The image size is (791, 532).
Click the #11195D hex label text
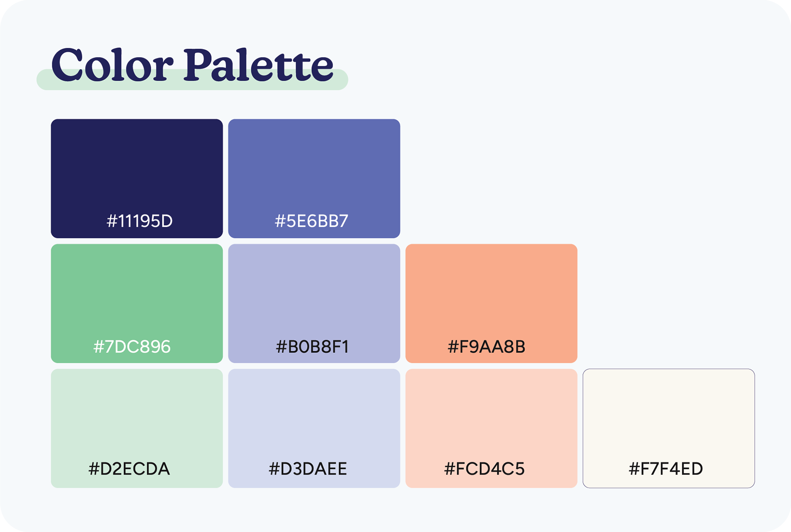point(140,221)
